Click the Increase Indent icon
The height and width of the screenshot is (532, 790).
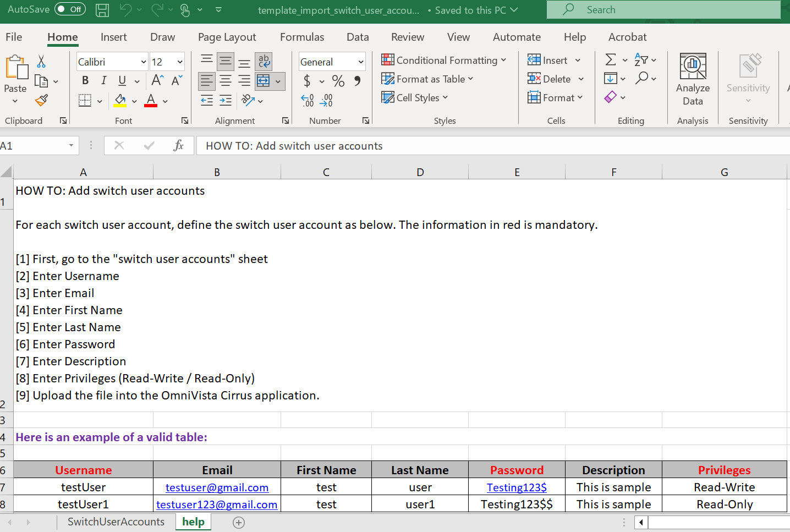coord(226,100)
